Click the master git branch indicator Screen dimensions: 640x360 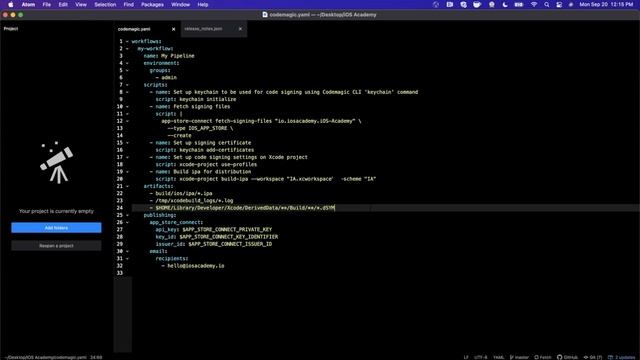click(519, 357)
